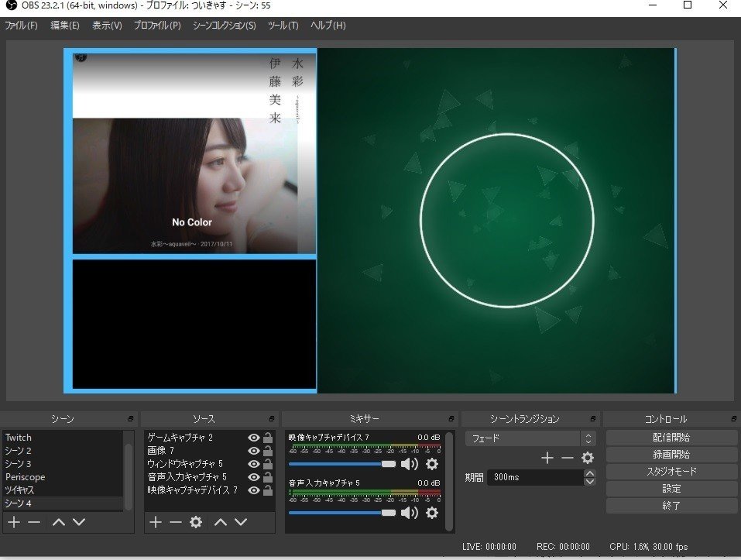
Task: Hide 画像 7 source via eye
Action: point(254,451)
